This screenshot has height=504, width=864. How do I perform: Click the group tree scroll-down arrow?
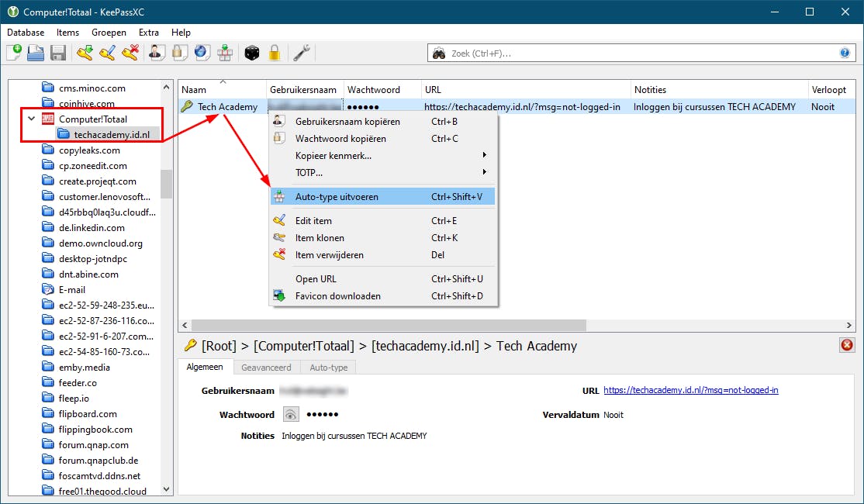[167, 489]
